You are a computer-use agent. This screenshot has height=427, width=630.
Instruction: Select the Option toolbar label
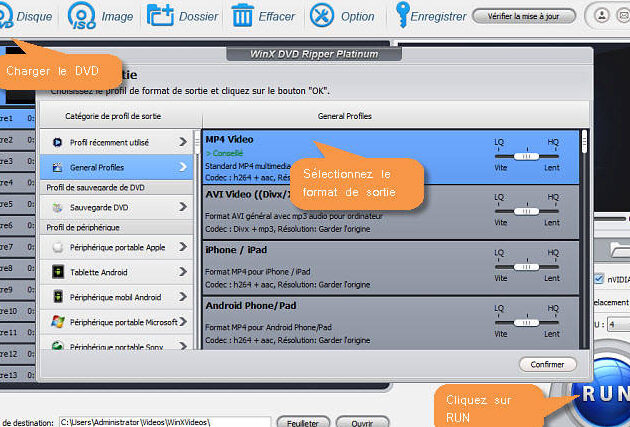[358, 16]
